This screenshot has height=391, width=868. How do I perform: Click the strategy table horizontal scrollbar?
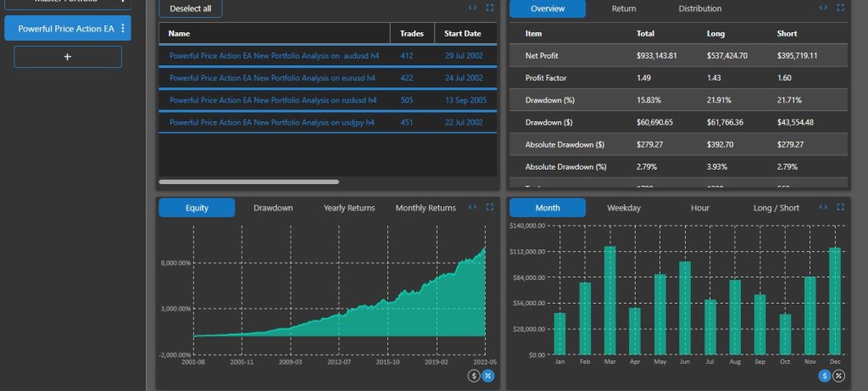pyautogui.click(x=248, y=182)
